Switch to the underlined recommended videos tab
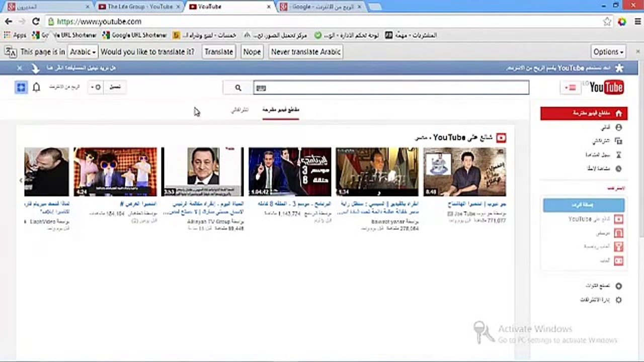 [281, 110]
